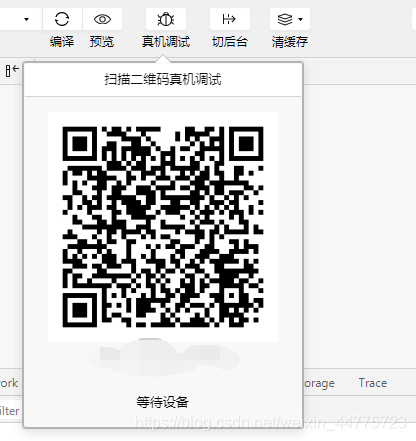Click the 切后台 label
The height and width of the screenshot is (441, 416).
coord(230,42)
